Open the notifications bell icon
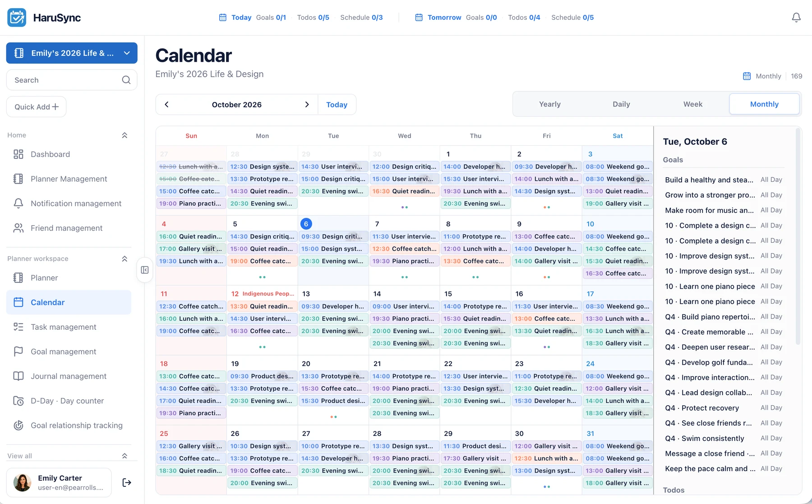The image size is (812, 504). click(796, 17)
